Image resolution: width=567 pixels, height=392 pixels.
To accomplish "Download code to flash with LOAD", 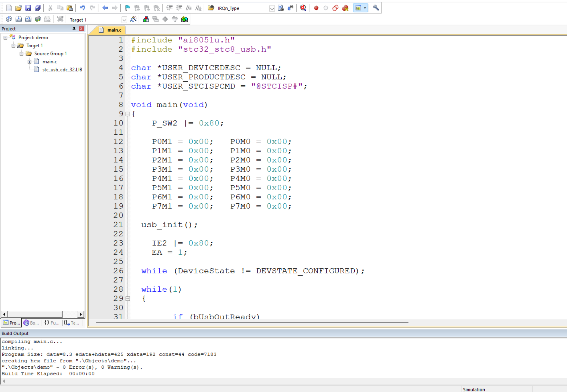I will point(60,19).
